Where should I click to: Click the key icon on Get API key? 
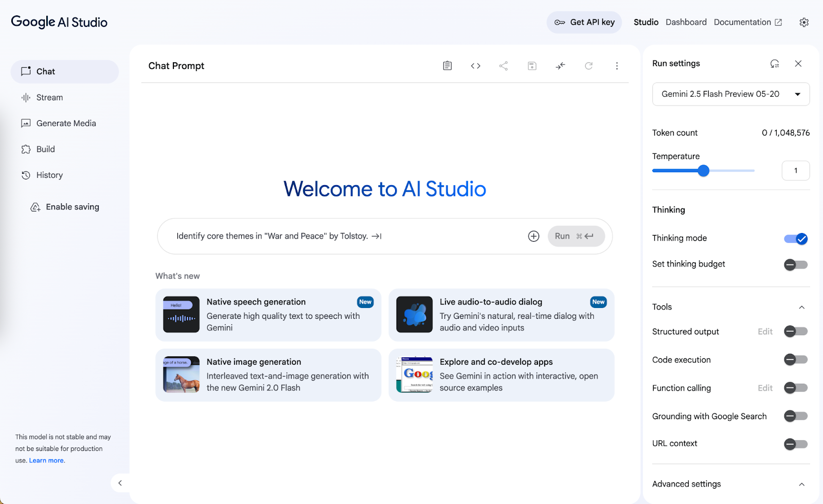click(560, 23)
